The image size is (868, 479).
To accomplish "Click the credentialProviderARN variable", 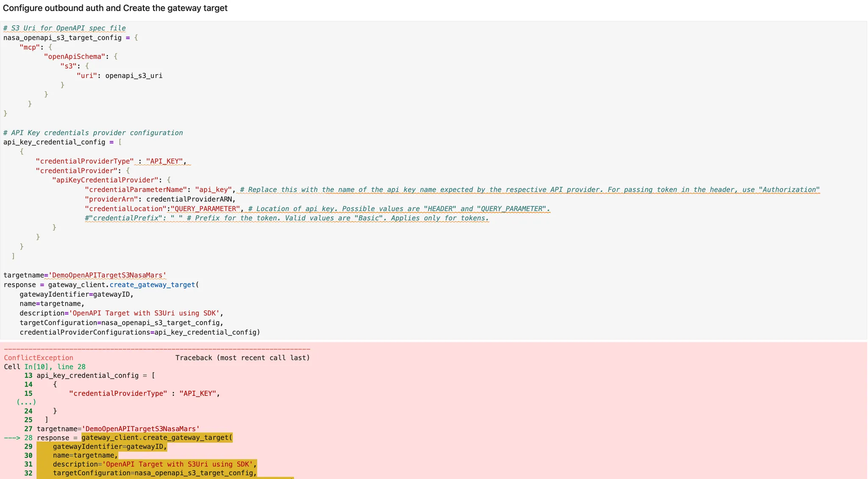I will click(x=189, y=199).
